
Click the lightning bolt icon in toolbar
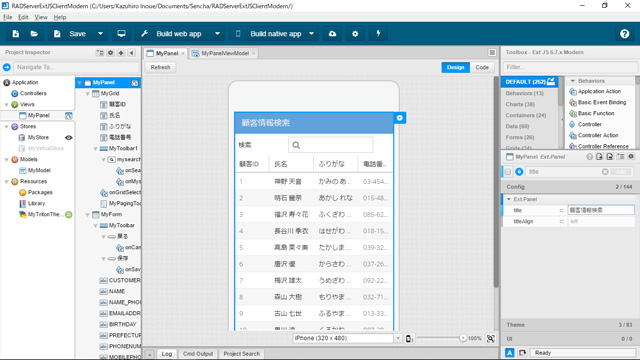[378, 34]
